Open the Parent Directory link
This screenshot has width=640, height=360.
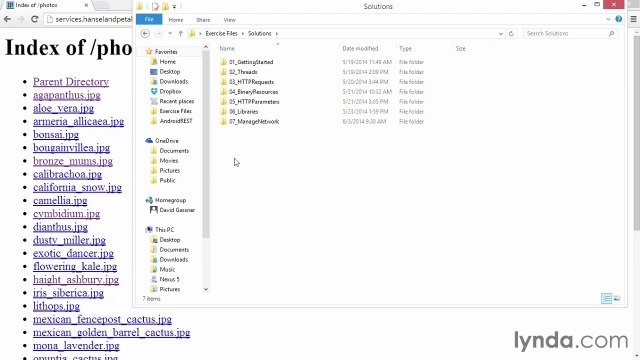(71, 82)
